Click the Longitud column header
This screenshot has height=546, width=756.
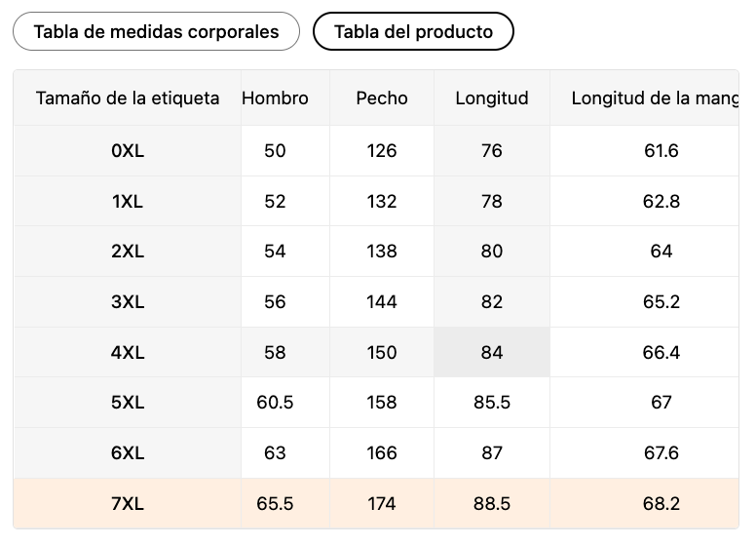pyautogui.click(x=492, y=97)
